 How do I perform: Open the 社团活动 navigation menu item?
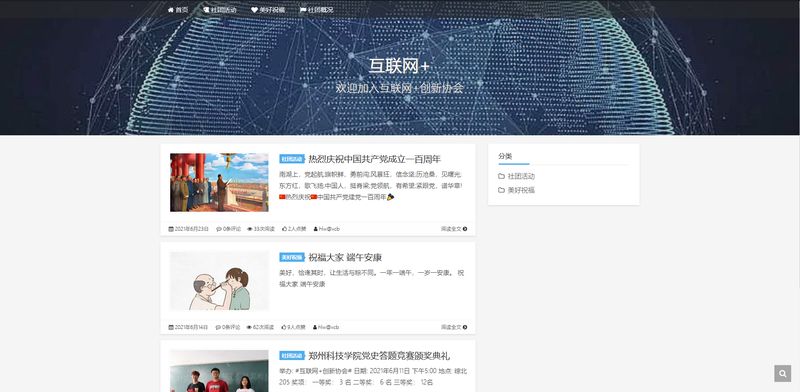click(x=220, y=10)
